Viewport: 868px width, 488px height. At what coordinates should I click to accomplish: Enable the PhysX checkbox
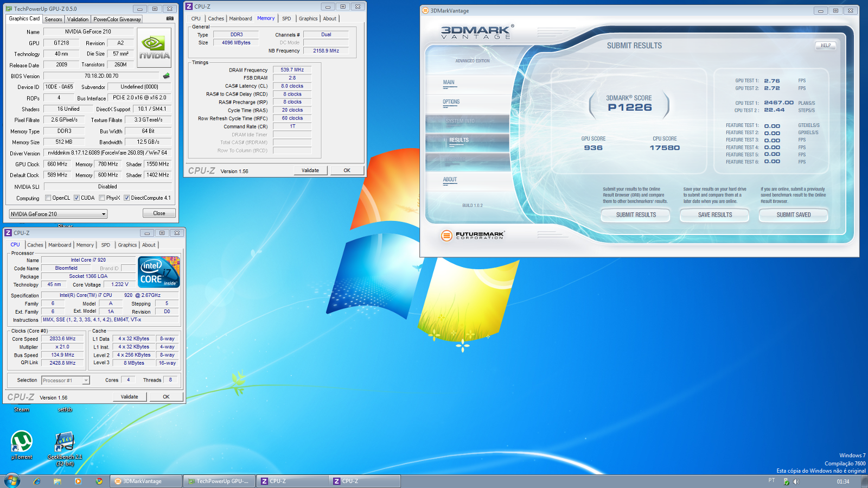click(x=102, y=198)
